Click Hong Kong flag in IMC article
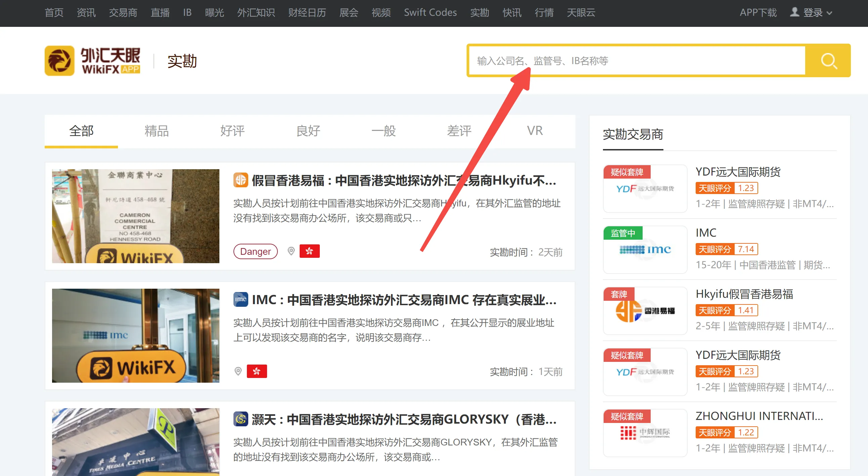Image resolution: width=868 pixels, height=476 pixels. click(257, 371)
